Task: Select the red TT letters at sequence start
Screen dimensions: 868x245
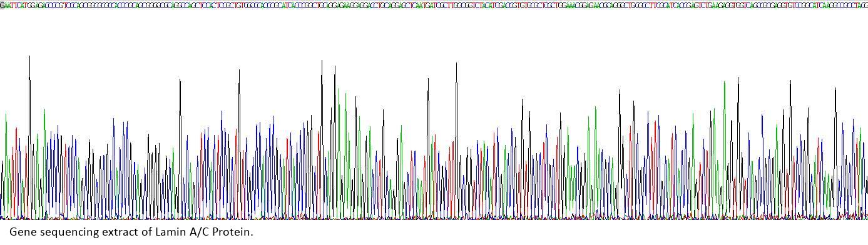Action: [x=13, y=6]
